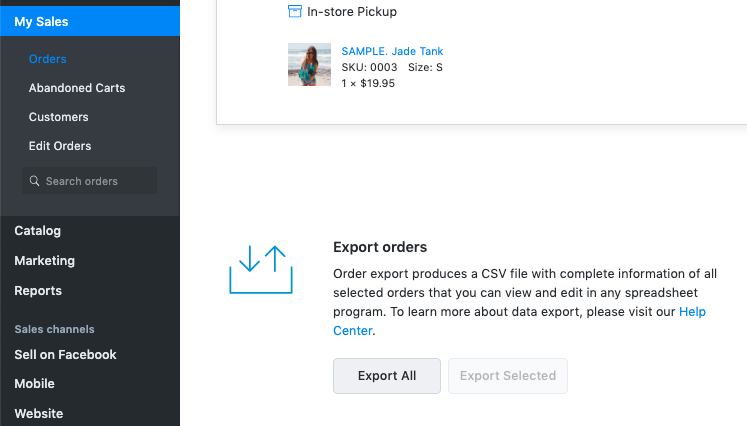Click the magnifier icon in the sidebar search
The width and height of the screenshot is (747, 426).
click(x=35, y=181)
